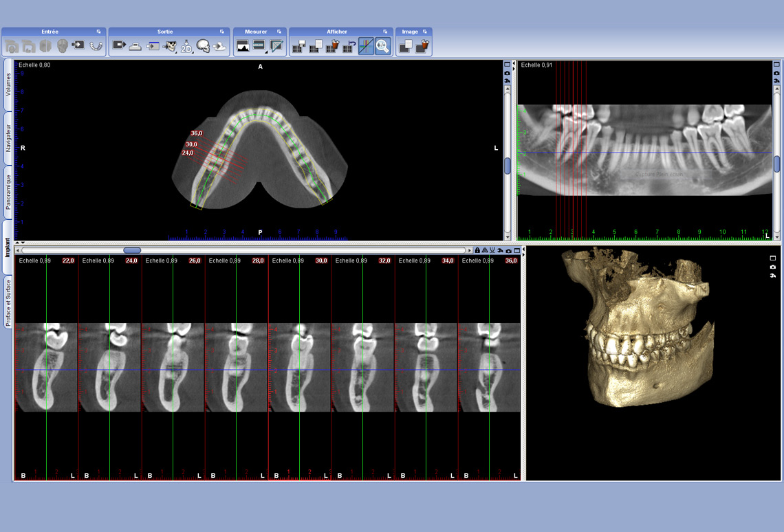
Task: Expand the Entrée toolbar group
Action: click(98, 32)
